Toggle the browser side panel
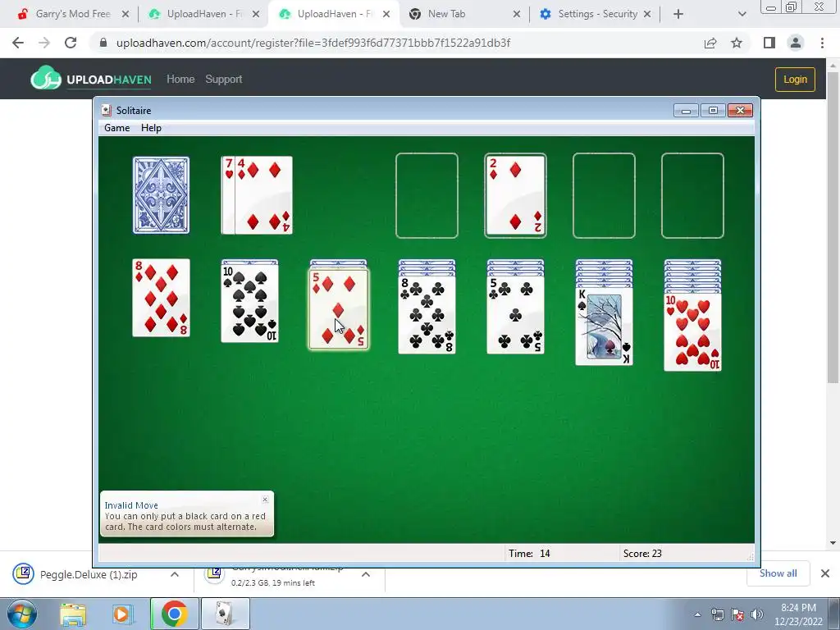Viewport: 840px width, 630px height. [x=769, y=43]
